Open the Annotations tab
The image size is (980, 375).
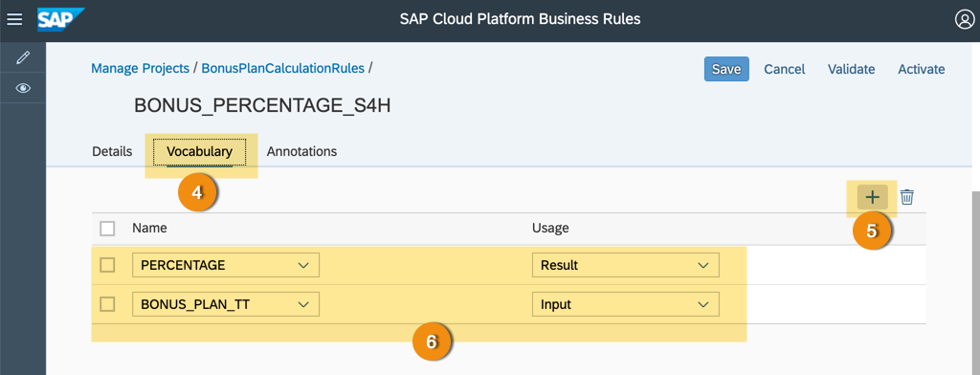[301, 151]
